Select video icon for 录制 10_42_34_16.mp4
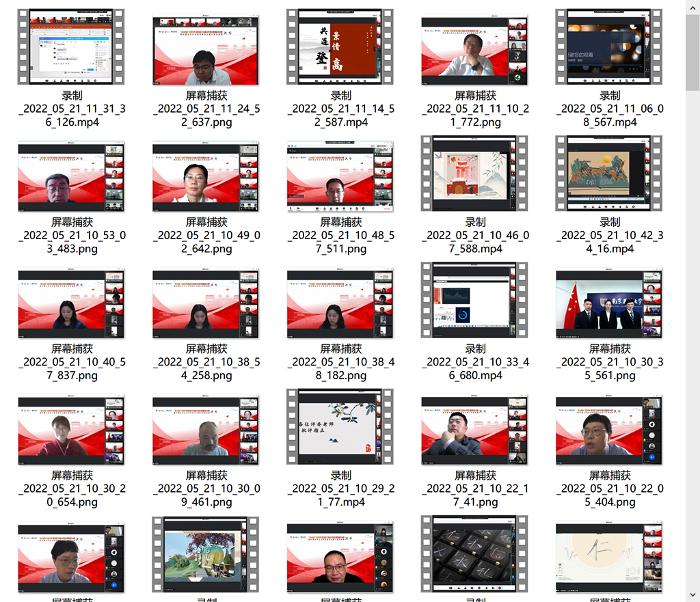The width and height of the screenshot is (700, 602). [609, 174]
